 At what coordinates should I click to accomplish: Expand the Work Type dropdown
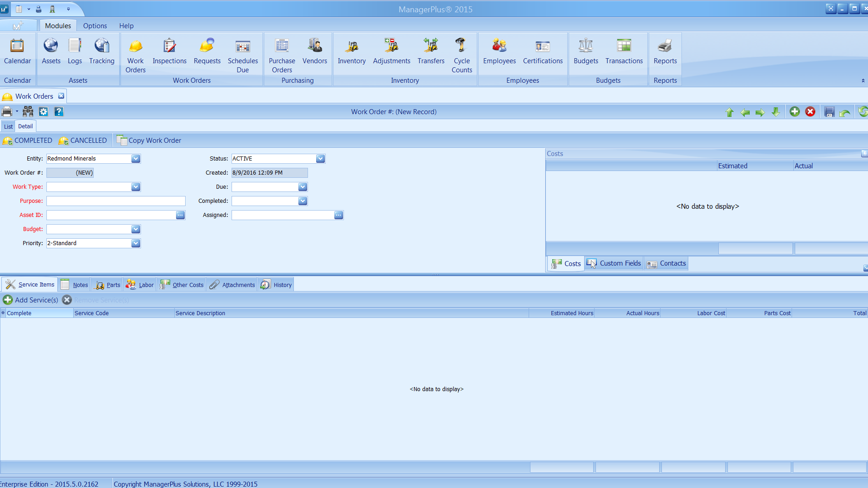[136, 187]
